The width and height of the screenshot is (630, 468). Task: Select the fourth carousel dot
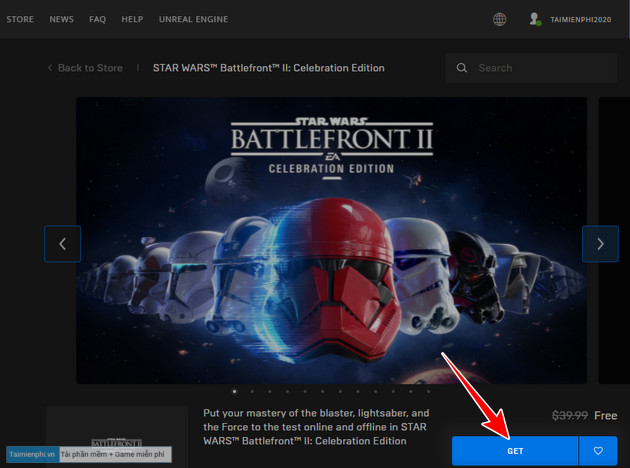287,391
